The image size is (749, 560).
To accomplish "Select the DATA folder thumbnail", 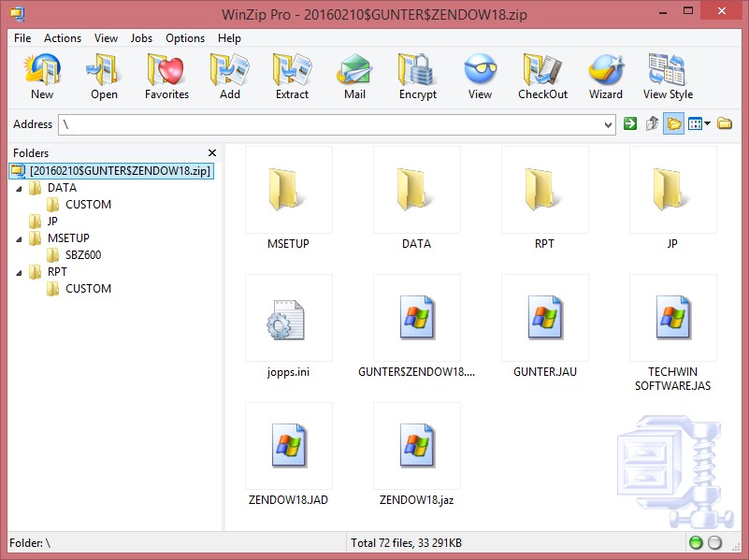I will pos(416,190).
